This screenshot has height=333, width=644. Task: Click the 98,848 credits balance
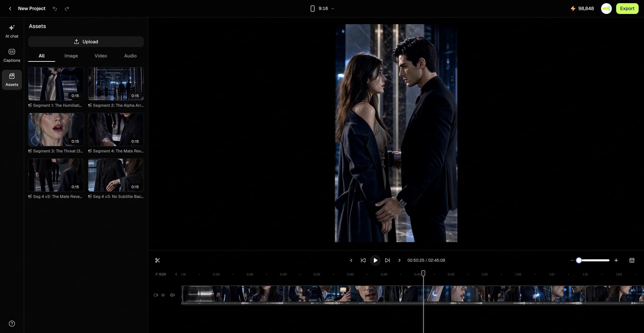(586, 9)
